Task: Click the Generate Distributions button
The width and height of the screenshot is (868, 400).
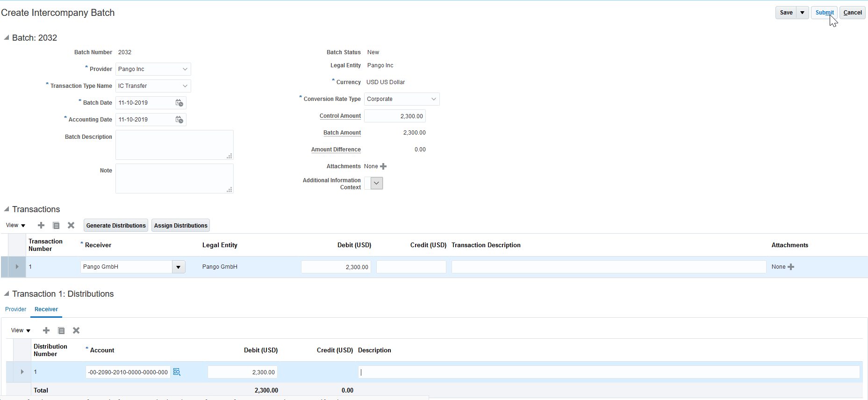Action: [x=116, y=225]
